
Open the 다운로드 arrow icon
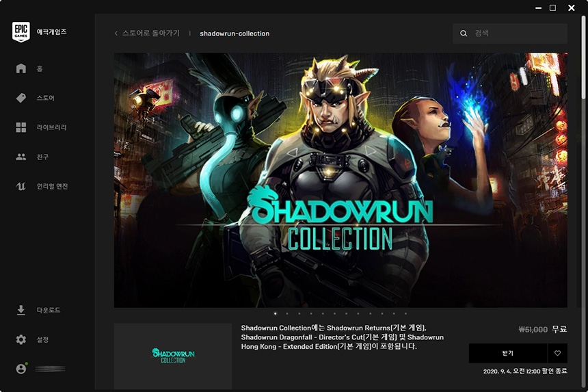tap(21, 310)
